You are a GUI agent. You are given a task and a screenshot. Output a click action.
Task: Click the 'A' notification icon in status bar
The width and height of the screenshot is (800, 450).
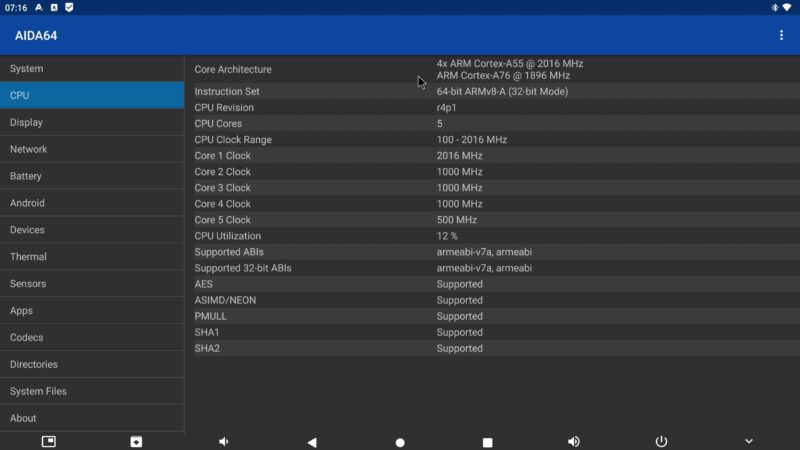39,8
